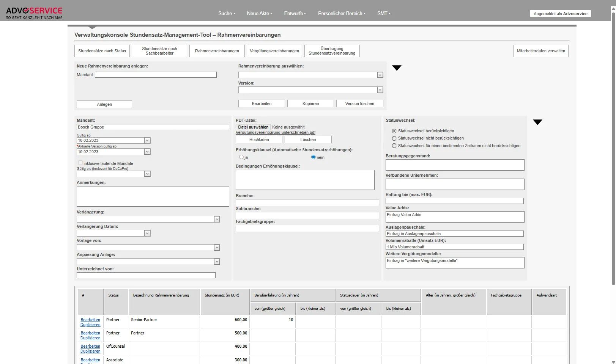Click the AdvoService logo
Viewport: 616px width, 364px height.
(34, 13)
